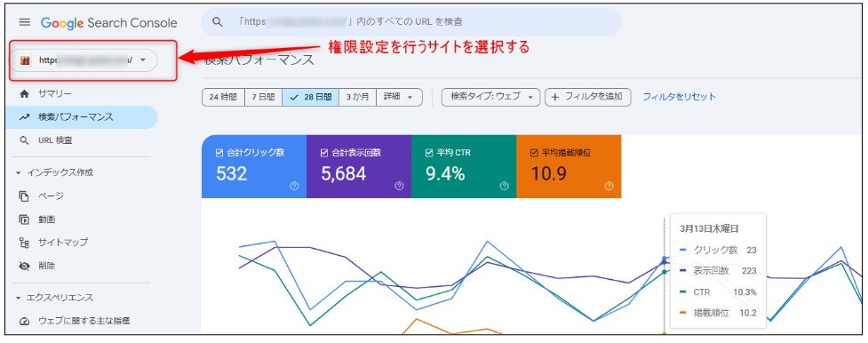Select the 7 日間 date range tab
The height and width of the screenshot is (343, 868).
[x=263, y=97]
